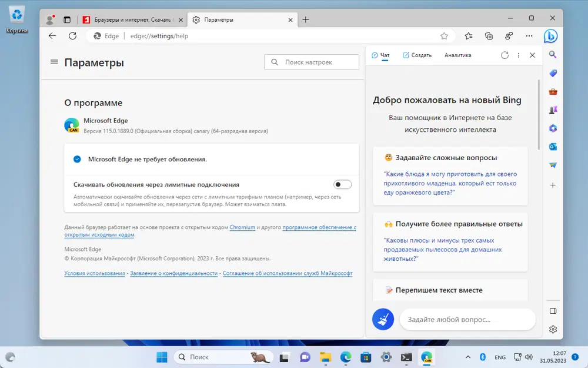This screenshot has height=368, width=588.
Task: Click the Поиск настроек search field
Action: [312, 62]
